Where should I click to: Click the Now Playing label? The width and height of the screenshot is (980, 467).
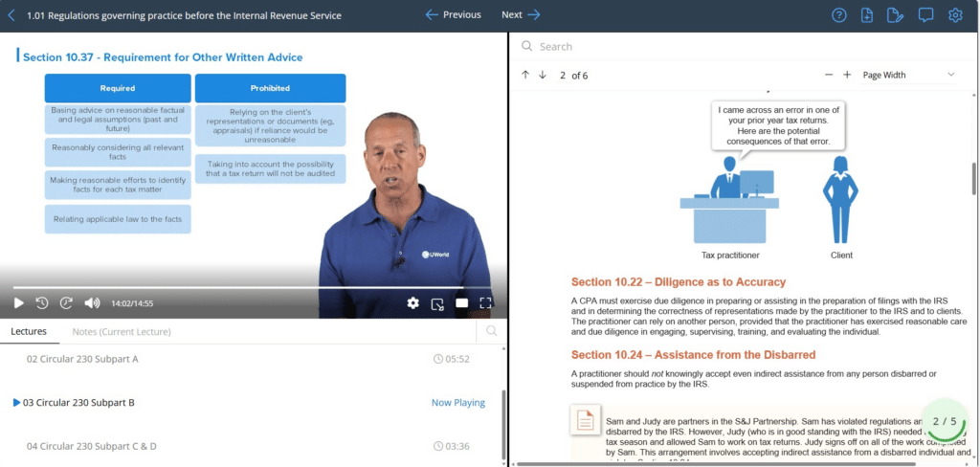[458, 403]
